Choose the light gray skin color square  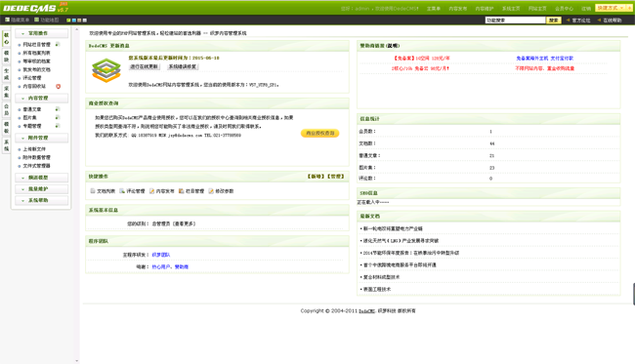84,20
